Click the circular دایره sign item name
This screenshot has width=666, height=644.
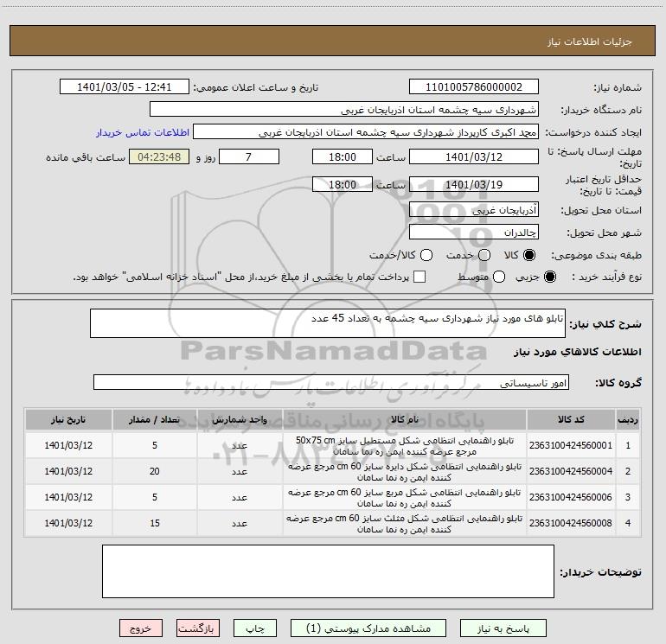click(x=405, y=472)
